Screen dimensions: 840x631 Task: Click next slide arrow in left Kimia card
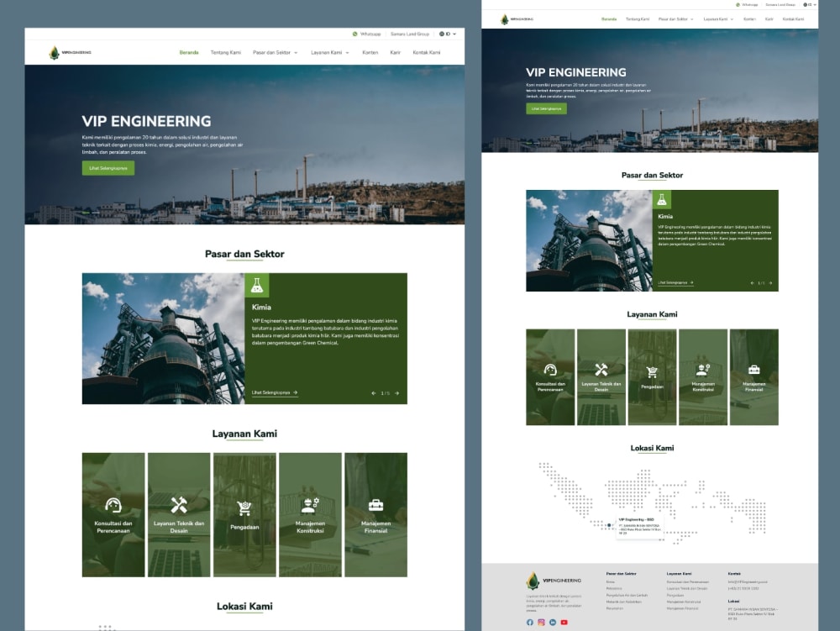click(x=397, y=393)
